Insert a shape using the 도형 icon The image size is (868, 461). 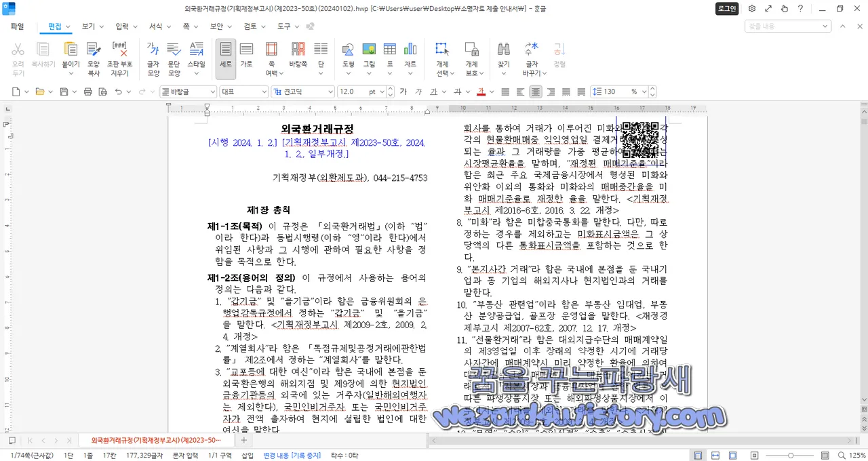(x=348, y=54)
